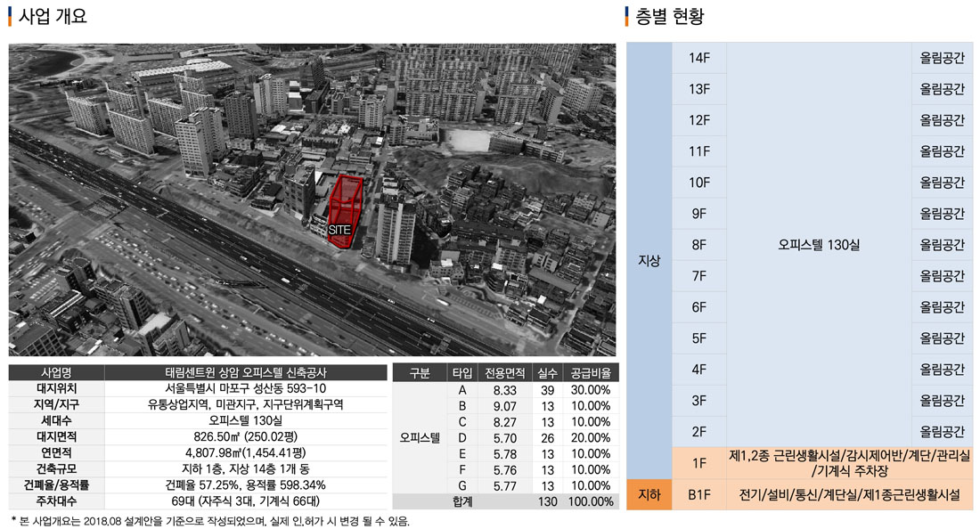Select '오피스텔 130실' in the 세대수 row
980x529 pixels.
(246, 421)
